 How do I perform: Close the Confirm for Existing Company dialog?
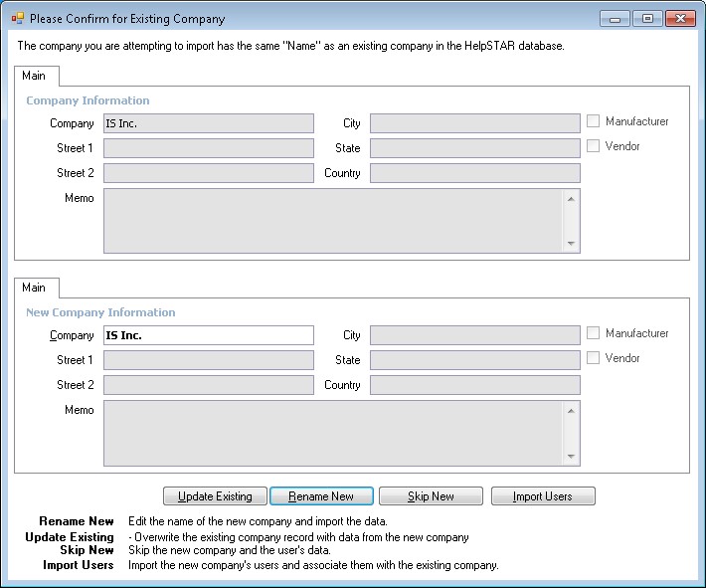pos(680,18)
